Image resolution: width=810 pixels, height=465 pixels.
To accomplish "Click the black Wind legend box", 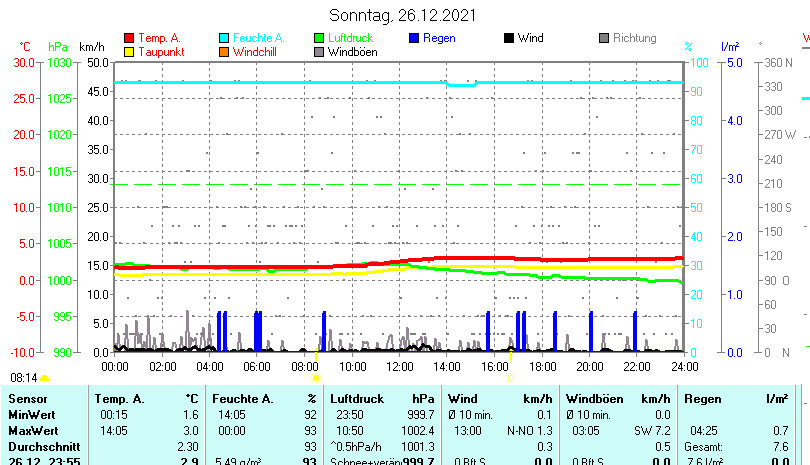I will pyautogui.click(x=509, y=38).
